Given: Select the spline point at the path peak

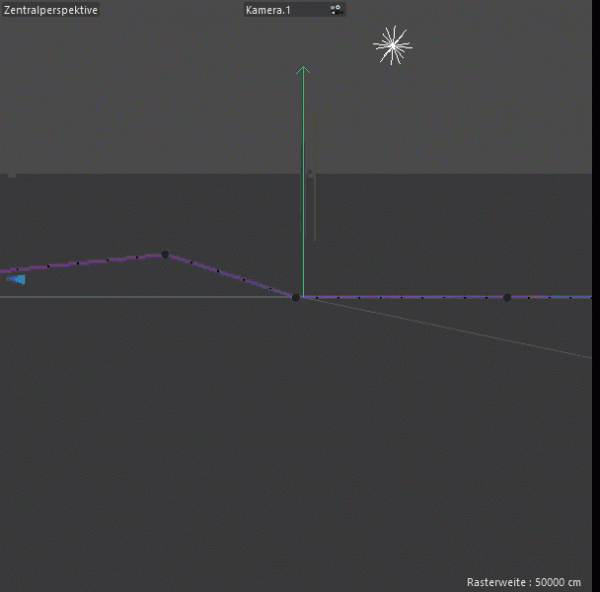Looking at the screenshot, I should [x=165, y=254].
